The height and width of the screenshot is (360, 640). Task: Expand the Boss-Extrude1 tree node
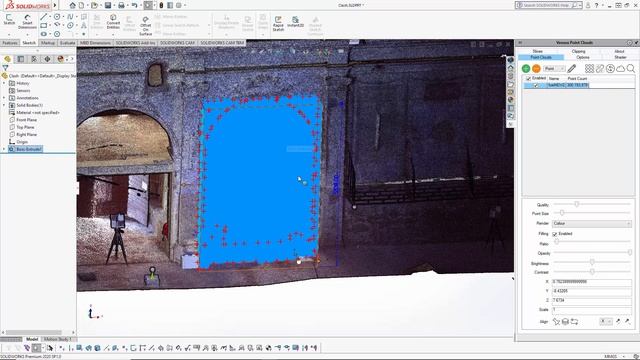pyautogui.click(x=4, y=149)
